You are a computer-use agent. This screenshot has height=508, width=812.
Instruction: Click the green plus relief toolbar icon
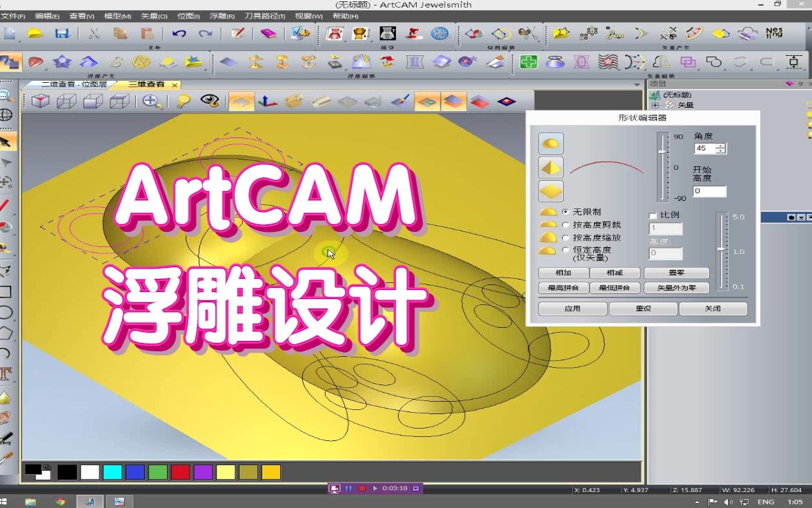coord(528,62)
